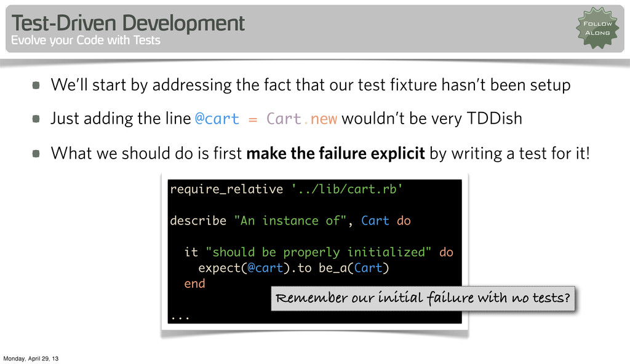Click the @cart code in the bullet text
630x364 pixels.
coord(217,119)
